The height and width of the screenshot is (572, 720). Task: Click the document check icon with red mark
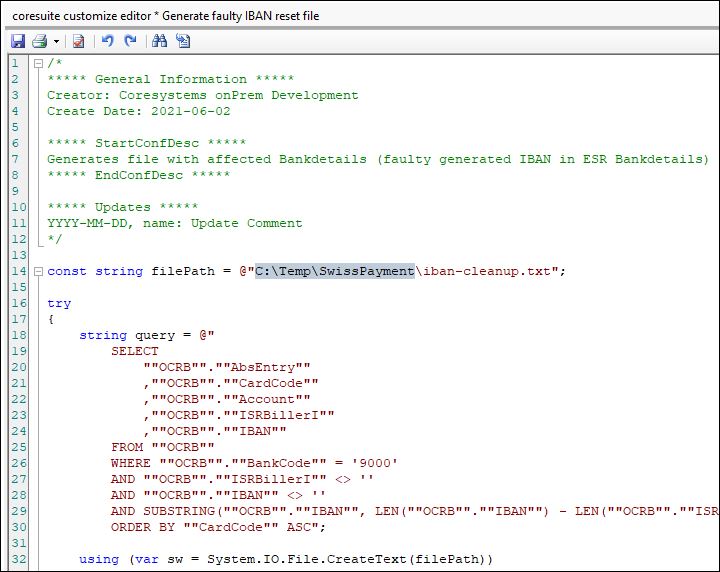coord(78,41)
